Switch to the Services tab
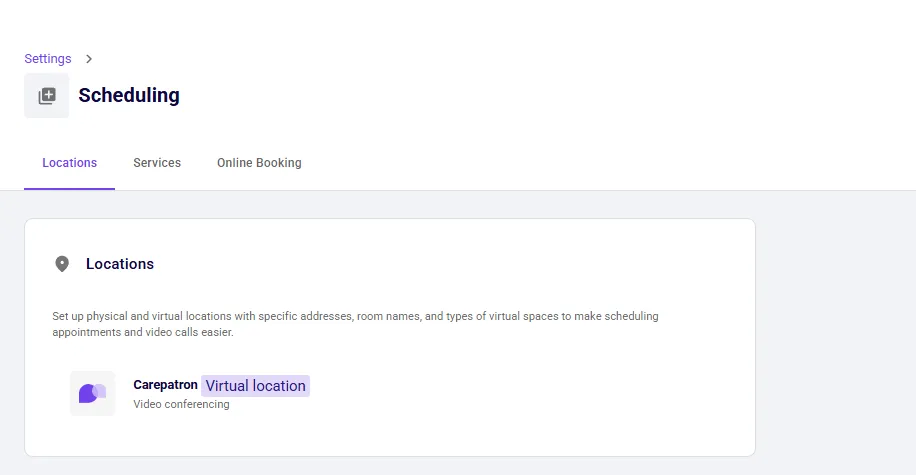The width and height of the screenshot is (916, 475). point(157,163)
